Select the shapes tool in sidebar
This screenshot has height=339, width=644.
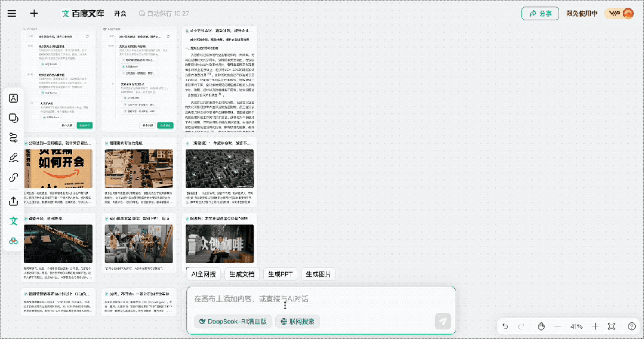[x=14, y=118]
